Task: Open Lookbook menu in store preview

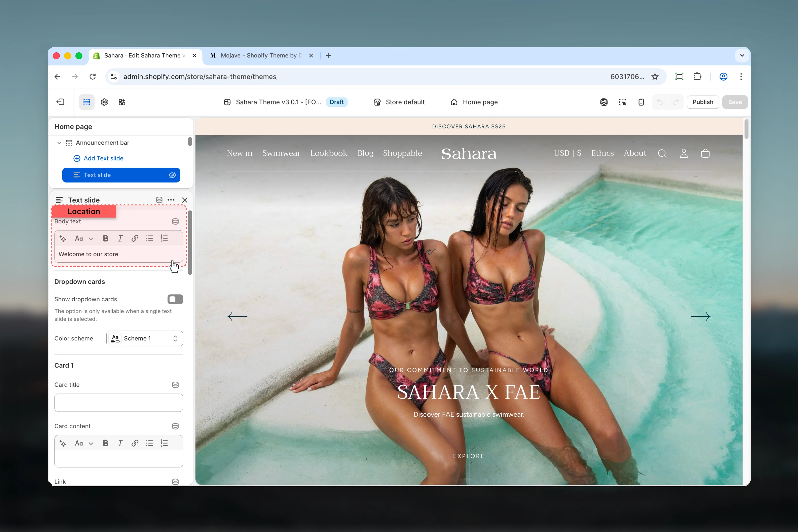Action: (x=329, y=153)
